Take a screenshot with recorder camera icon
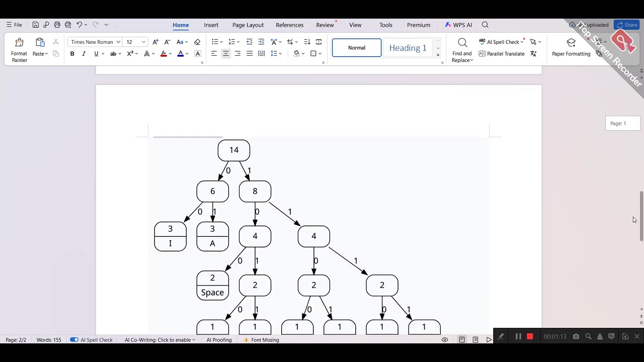 (x=576, y=336)
